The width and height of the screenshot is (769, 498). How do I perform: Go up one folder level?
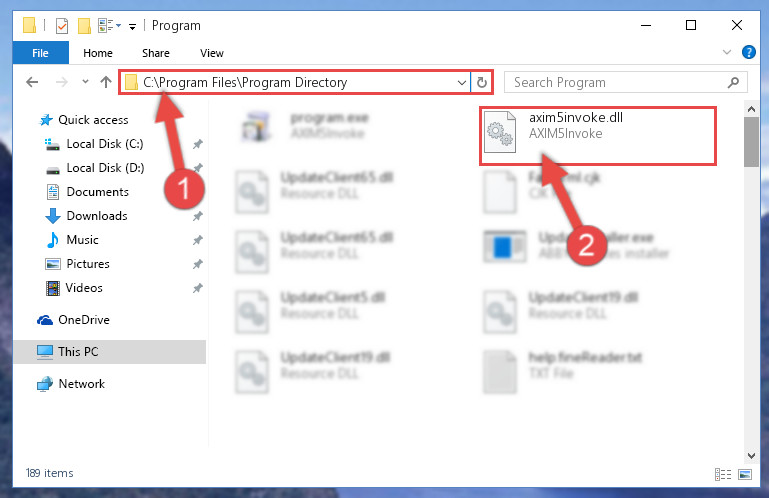pyautogui.click(x=105, y=82)
